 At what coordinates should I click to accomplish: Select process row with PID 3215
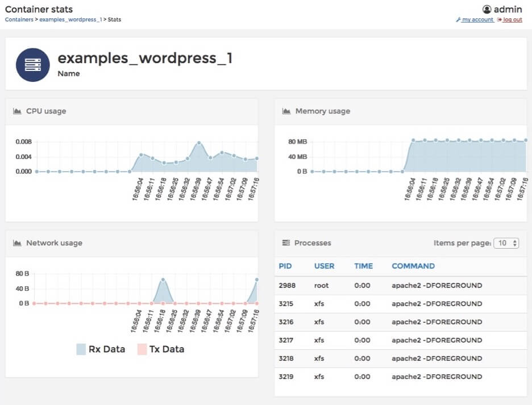pyautogui.click(x=400, y=303)
